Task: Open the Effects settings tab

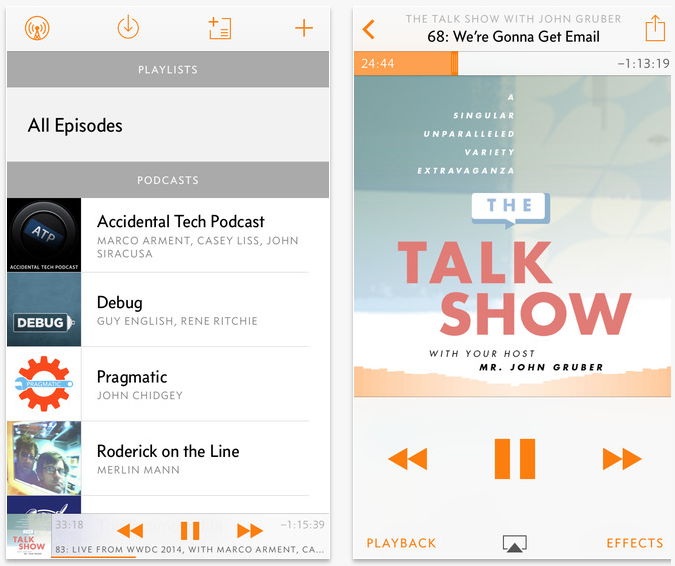Action: click(x=635, y=543)
